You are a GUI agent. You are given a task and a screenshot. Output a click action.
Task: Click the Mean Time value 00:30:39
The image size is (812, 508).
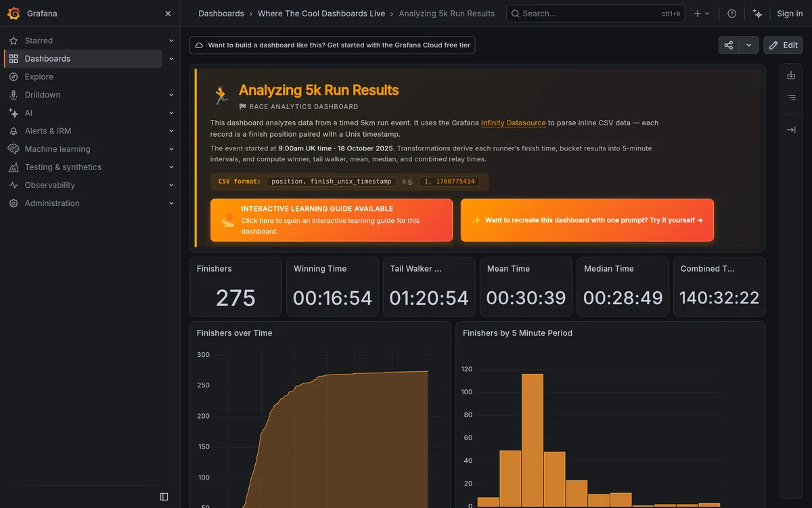[x=526, y=298]
